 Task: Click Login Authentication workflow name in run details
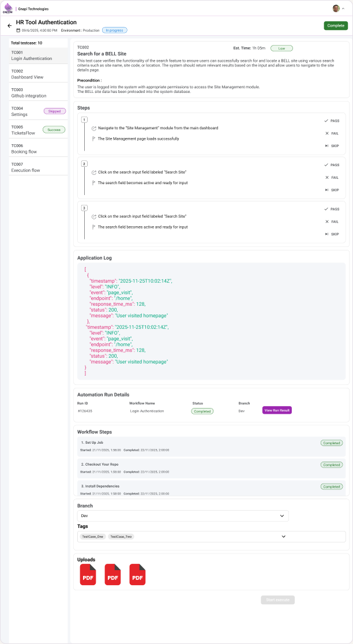tap(147, 411)
